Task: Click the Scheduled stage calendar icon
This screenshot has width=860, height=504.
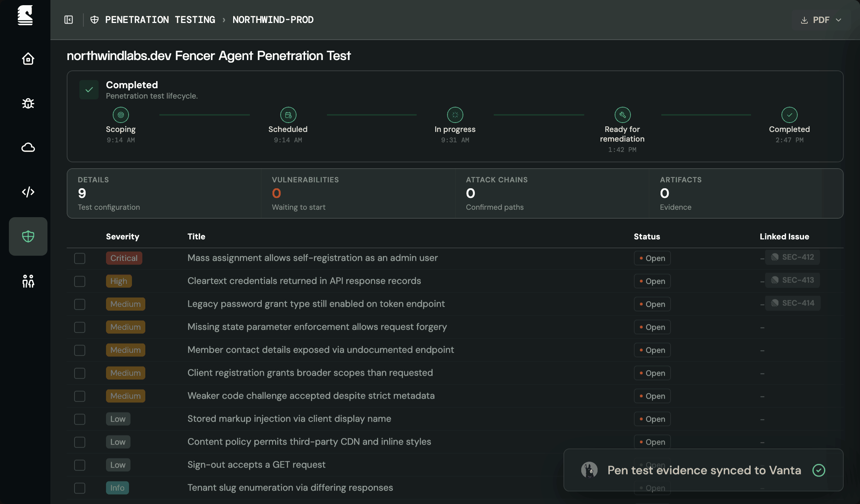Action: [x=288, y=115]
